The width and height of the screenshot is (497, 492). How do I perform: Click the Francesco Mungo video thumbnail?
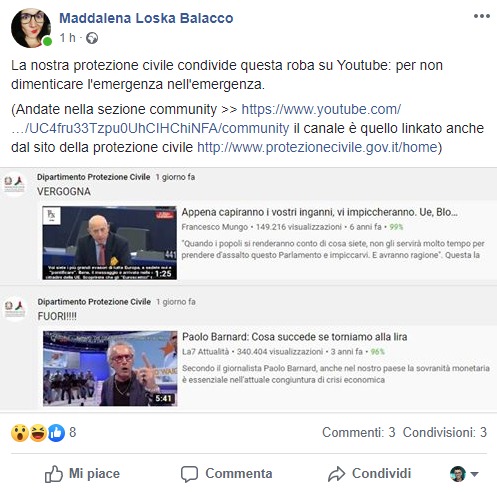click(109, 243)
